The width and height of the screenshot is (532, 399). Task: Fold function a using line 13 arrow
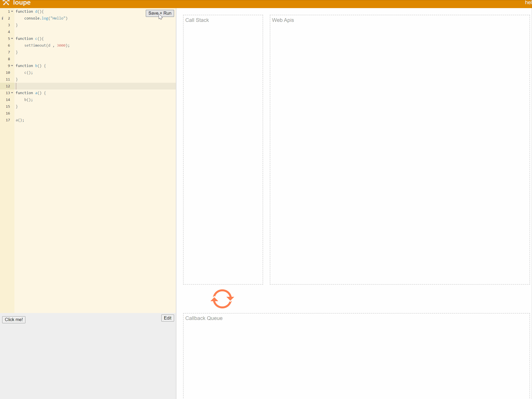12,93
